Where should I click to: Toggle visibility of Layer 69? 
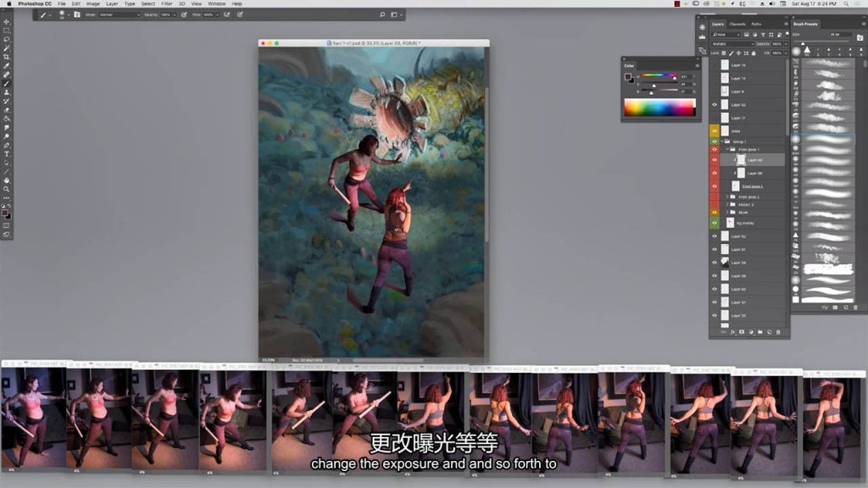(x=715, y=160)
